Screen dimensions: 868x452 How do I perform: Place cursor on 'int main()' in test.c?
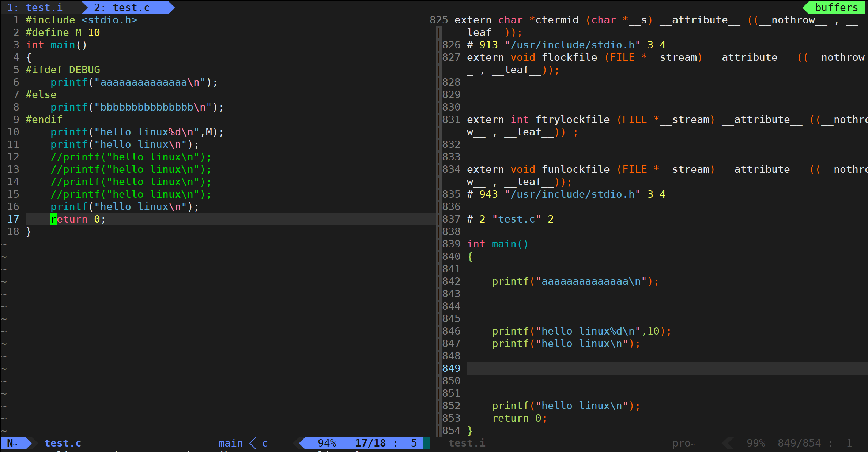click(56, 45)
